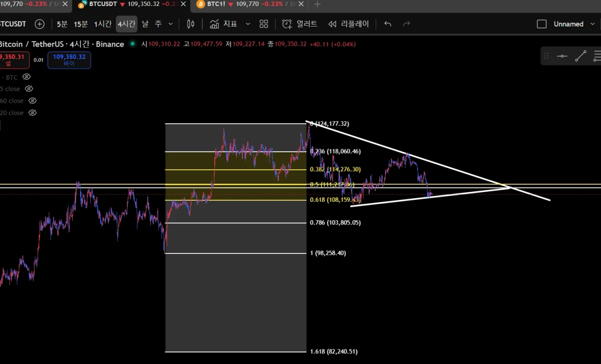Close the BTC1! browser tab
Viewport: 601px width, 364px height.
[x=302, y=4]
